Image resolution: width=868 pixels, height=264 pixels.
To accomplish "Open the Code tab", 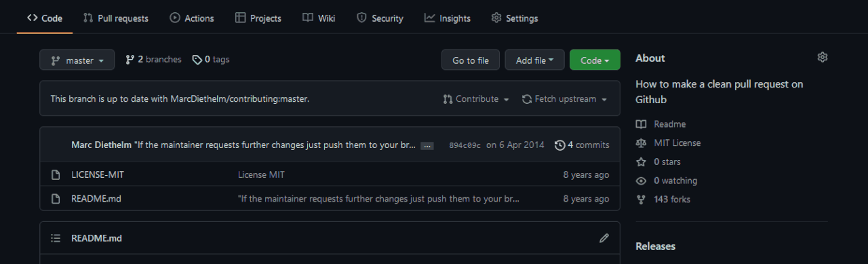I will coord(45,18).
